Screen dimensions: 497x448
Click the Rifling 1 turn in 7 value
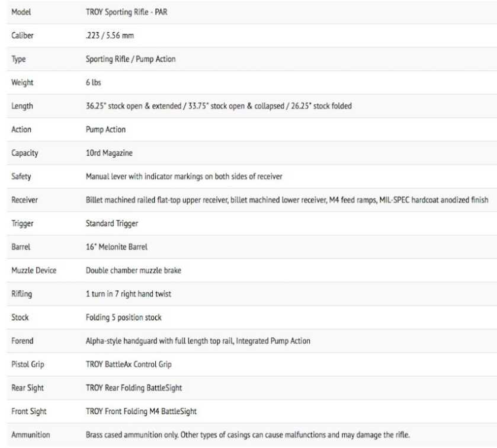coord(129,294)
